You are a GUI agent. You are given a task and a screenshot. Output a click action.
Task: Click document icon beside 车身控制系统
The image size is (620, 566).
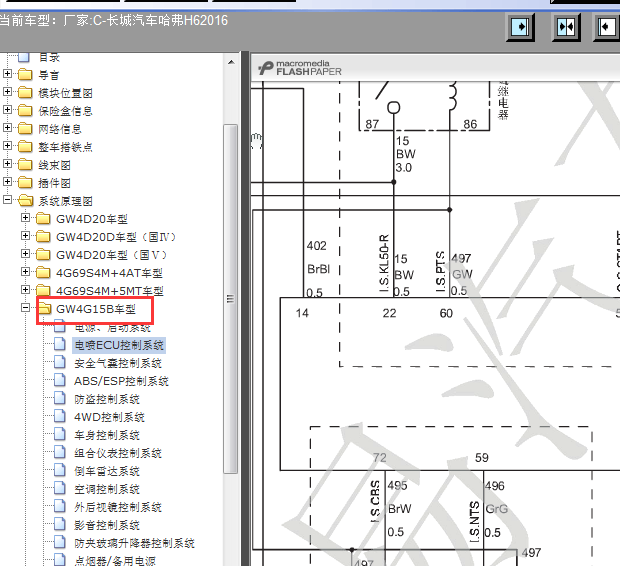pyautogui.click(x=60, y=434)
